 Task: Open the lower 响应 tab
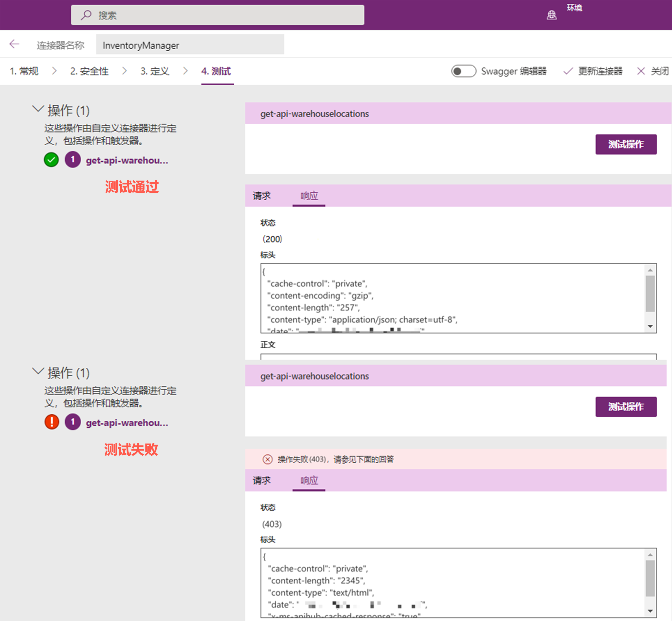point(309,480)
